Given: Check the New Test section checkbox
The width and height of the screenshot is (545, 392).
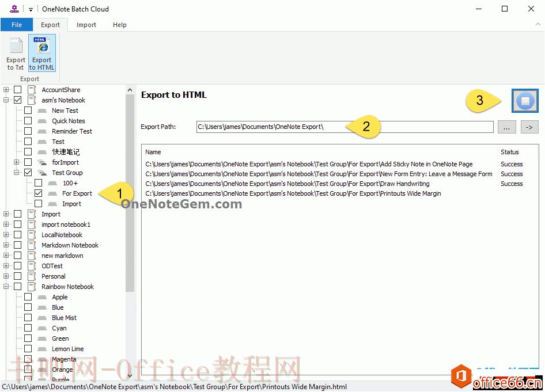Looking at the screenshot, I should [28, 111].
